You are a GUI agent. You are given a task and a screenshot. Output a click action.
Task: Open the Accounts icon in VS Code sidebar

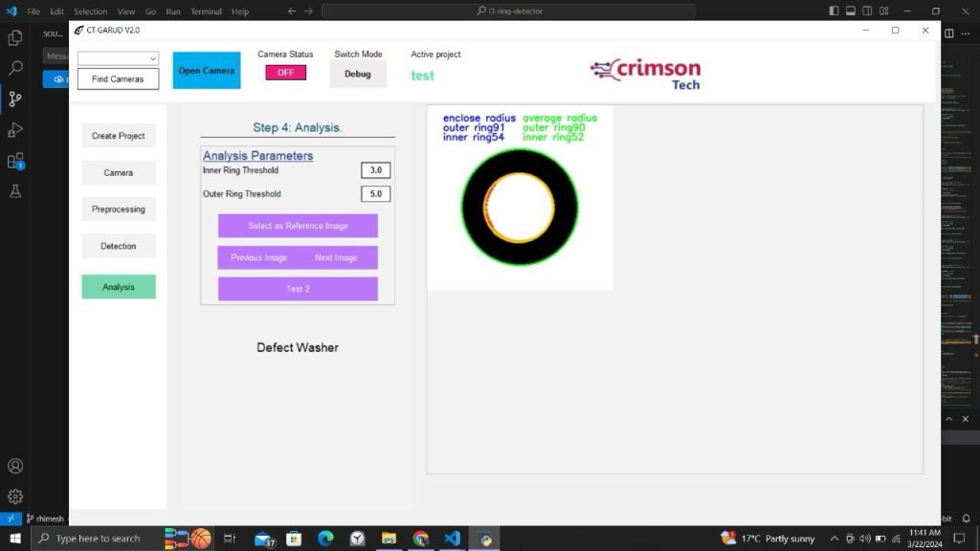tap(14, 466)
